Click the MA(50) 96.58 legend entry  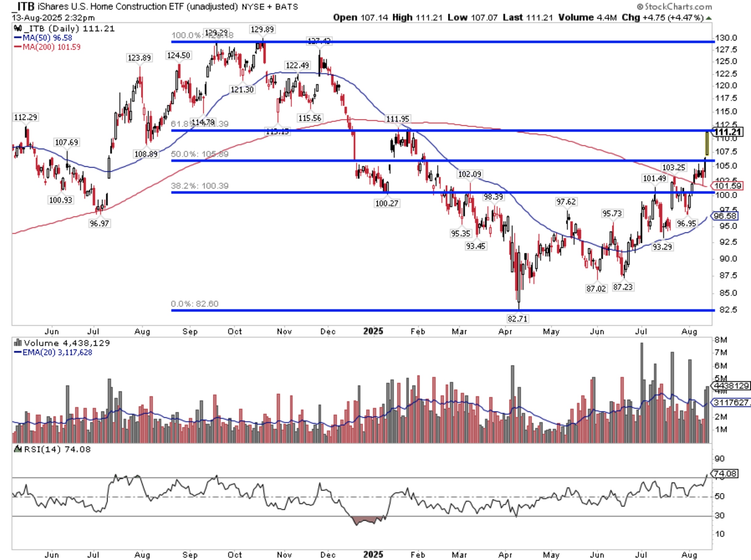point(43,38)
